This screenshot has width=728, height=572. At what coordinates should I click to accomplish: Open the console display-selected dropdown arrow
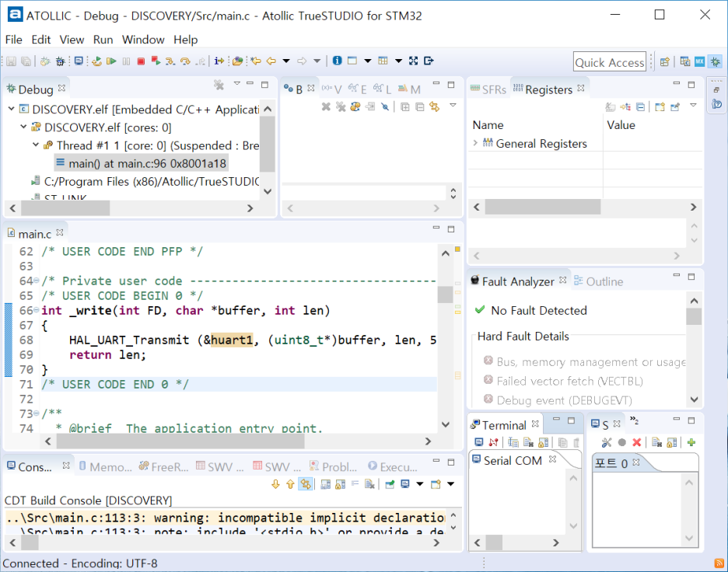tap(420, 484)
